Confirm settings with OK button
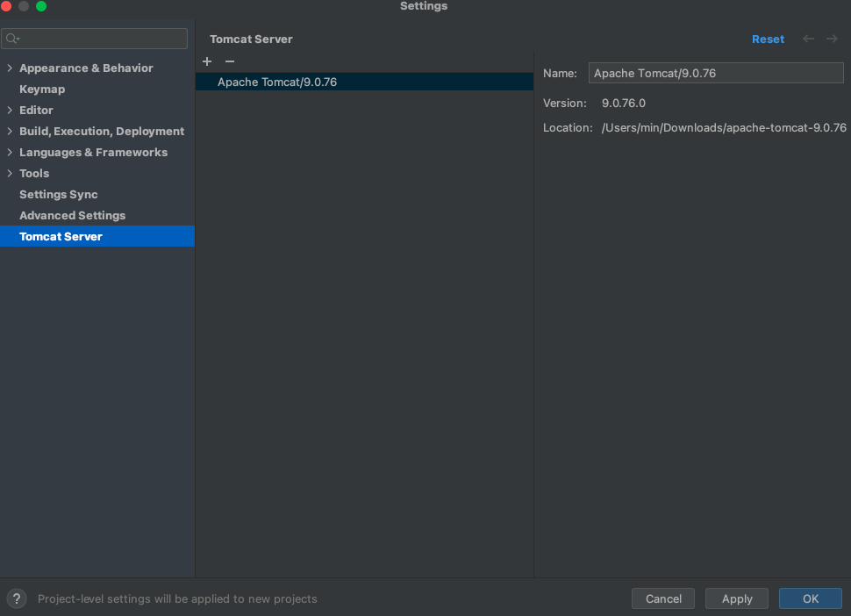 click(811, 598)
